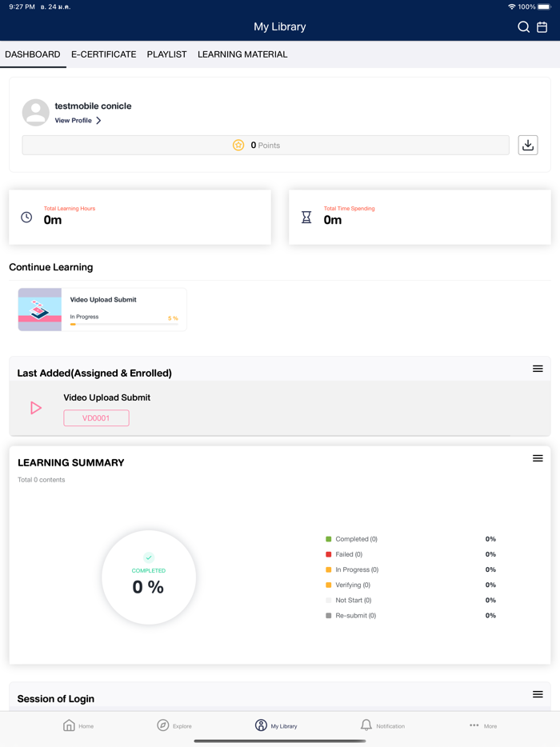Viewport: 560px width, 747px height.
Task: Open the search icon in header
Action: [x=523, y=27]
